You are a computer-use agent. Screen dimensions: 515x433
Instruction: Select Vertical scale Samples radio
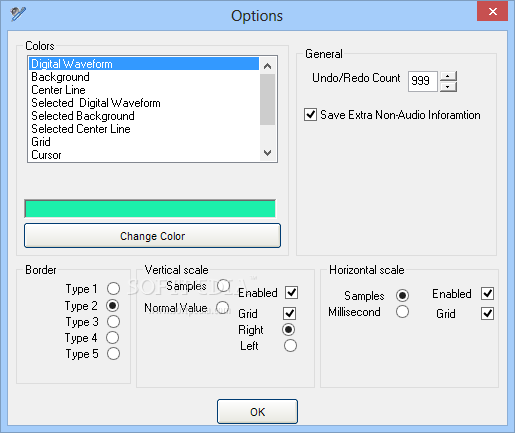[223, 286]
